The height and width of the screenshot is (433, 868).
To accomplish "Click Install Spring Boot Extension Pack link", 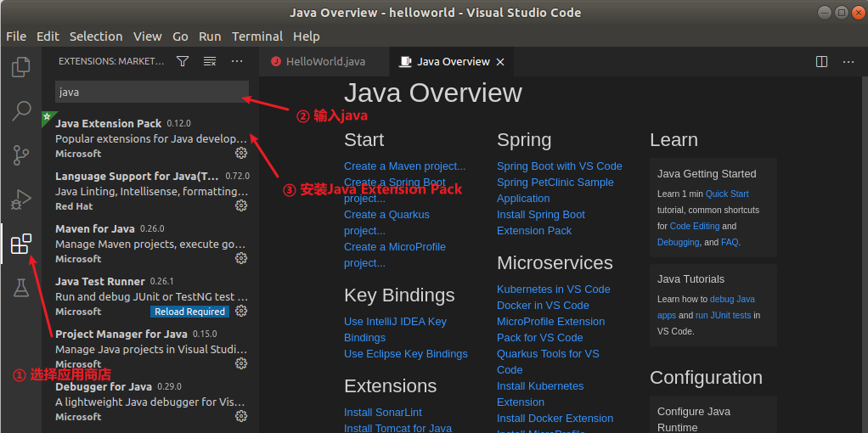I will (541, 222).
